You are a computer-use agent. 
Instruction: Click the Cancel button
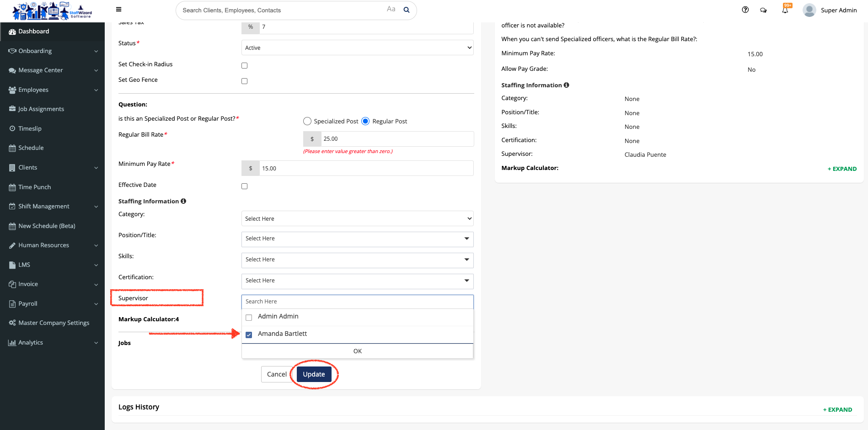coord(277,374)
